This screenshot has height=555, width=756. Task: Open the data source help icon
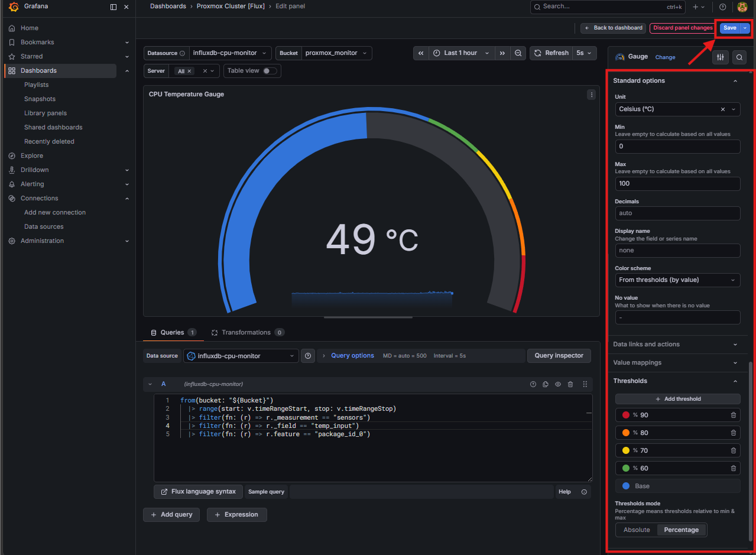tap(308, 356)
